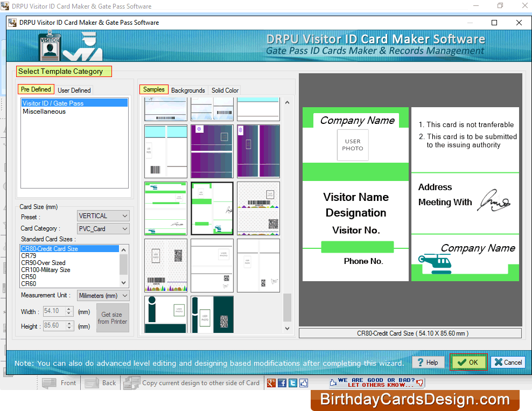Image resolution: width=532 pixels, height=411 pixels.
Task: Select the plain white vertical template with QR code
Action: (258, 266)
